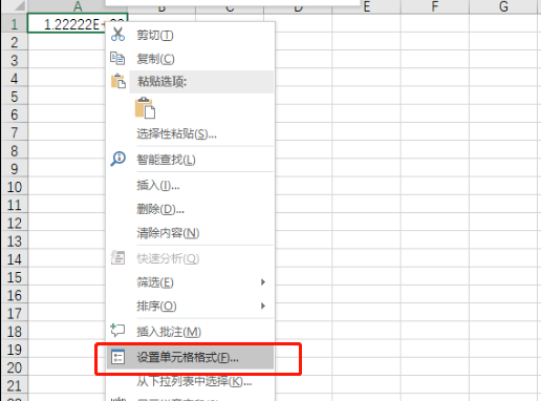This screenshot has width=542, height=403.
Task: Select row 18 header
Action: (x=14, y=331)
